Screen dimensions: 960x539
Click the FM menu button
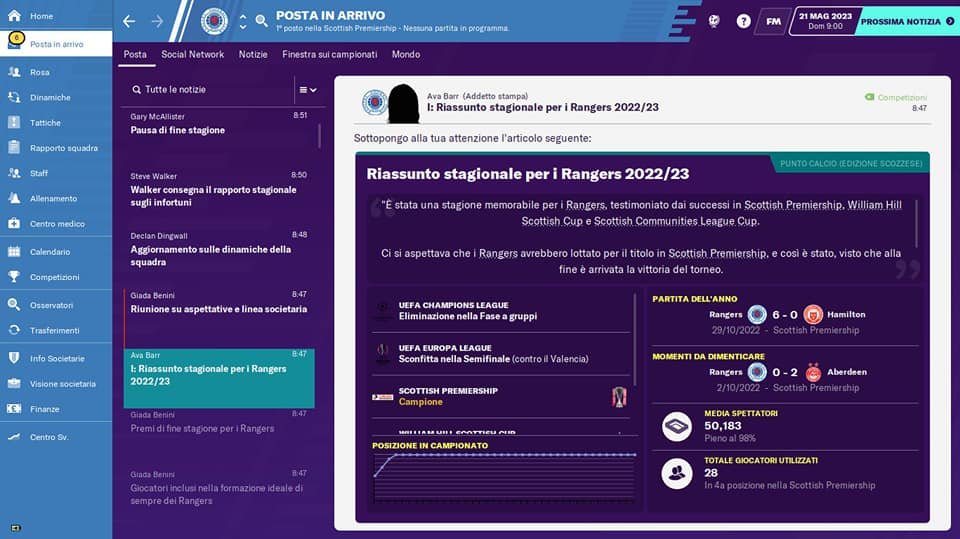coord(773,21)
